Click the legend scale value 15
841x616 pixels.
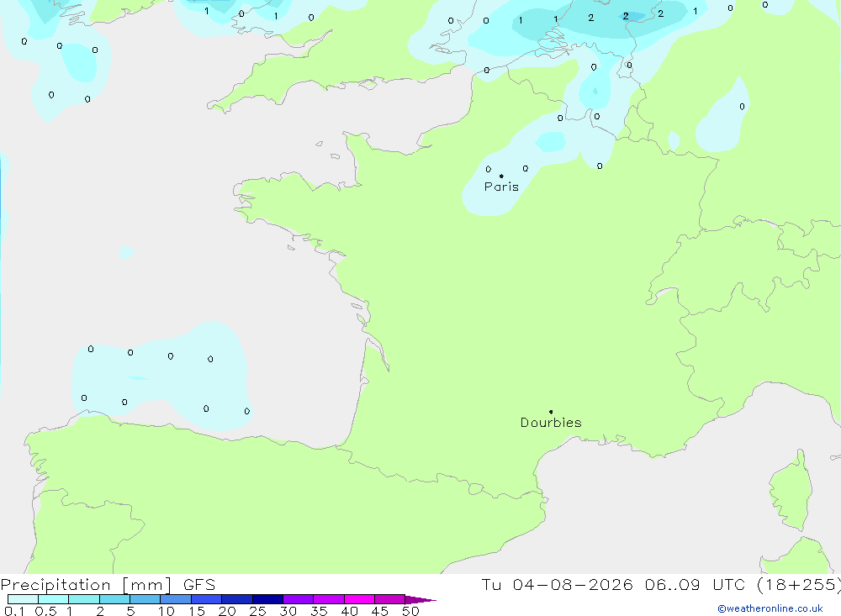coord(197,611)
